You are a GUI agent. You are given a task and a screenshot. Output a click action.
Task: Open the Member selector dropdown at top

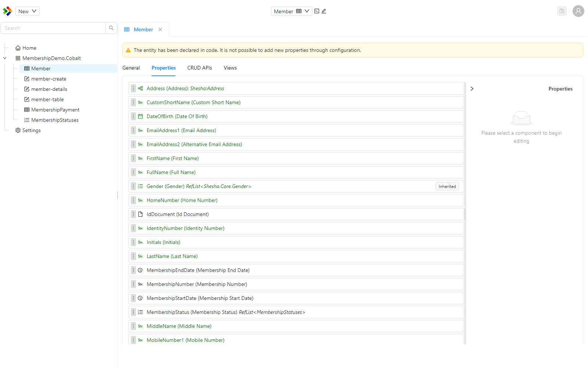click(291, 11)
